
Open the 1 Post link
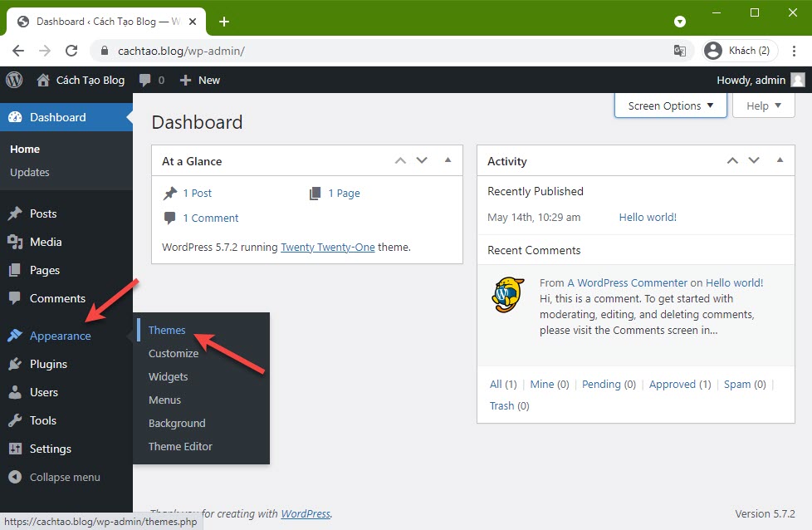click(x=198, y=194)
